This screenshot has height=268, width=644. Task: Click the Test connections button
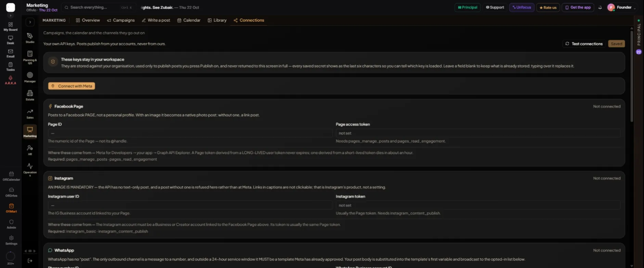point(584,44)
